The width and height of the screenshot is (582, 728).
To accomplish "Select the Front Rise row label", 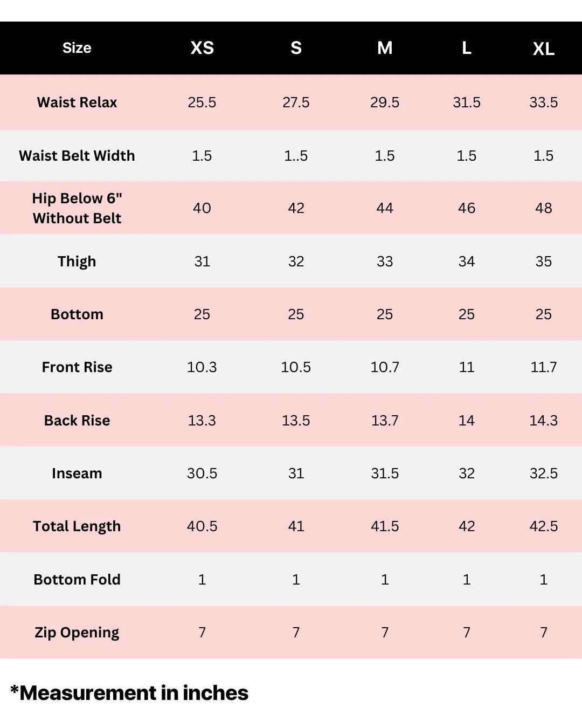I will pyautogui.click(x=77, y=367).
